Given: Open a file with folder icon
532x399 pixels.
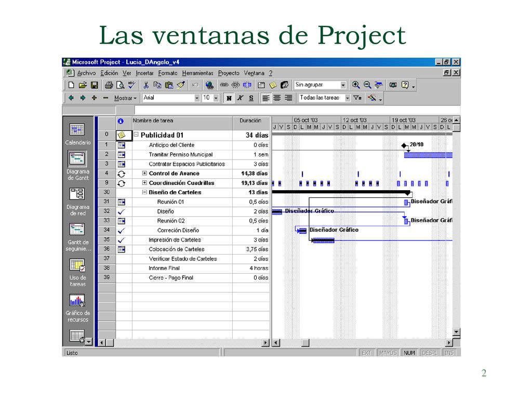Looking at the screenshot, I should point(83,85).
